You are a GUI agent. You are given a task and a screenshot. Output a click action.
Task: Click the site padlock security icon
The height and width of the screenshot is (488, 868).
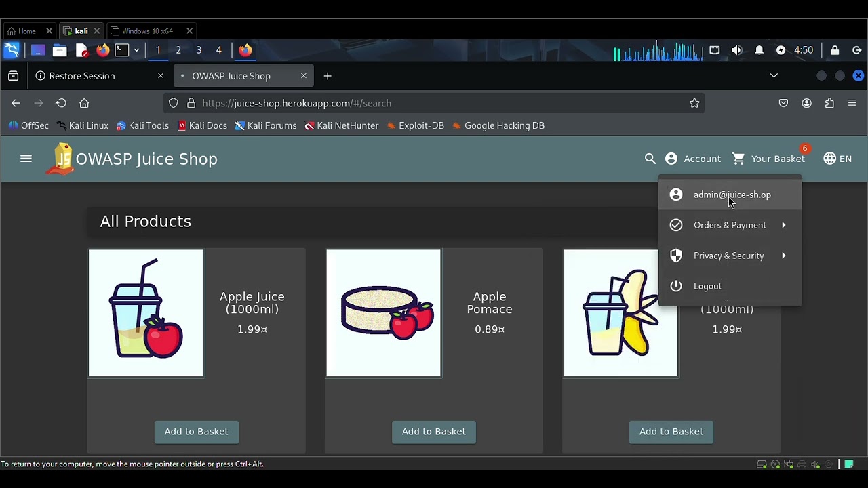tap(191, 103)
